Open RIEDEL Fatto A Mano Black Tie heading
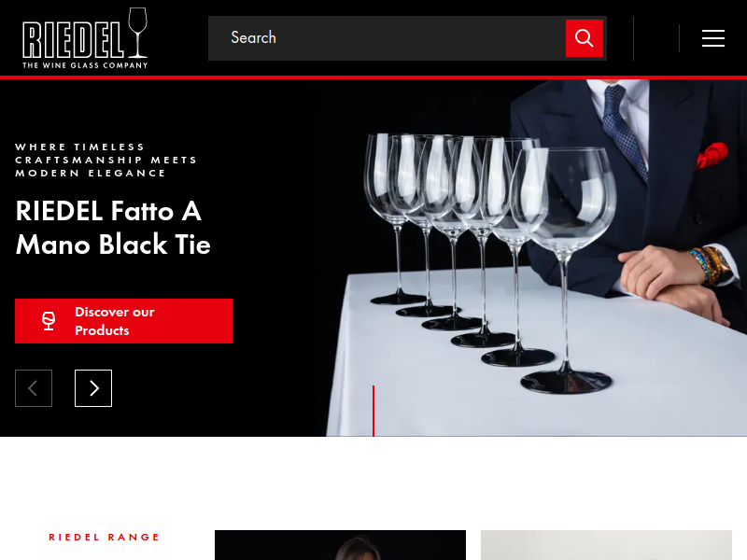The image size is (747, 560). click(x=113, y=228)
